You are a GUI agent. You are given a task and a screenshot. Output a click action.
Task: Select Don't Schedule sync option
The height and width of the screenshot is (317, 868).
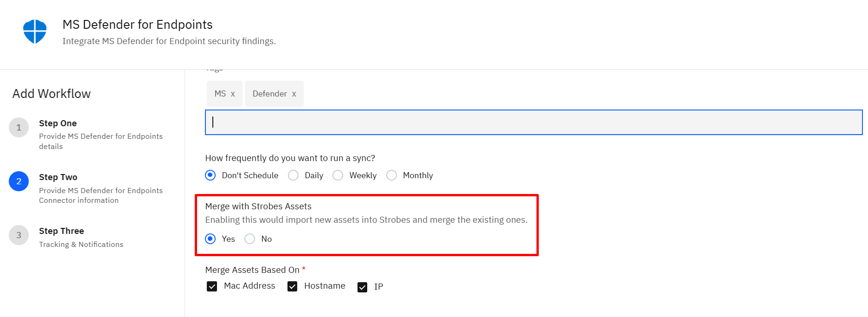click(x=211, y=175)
